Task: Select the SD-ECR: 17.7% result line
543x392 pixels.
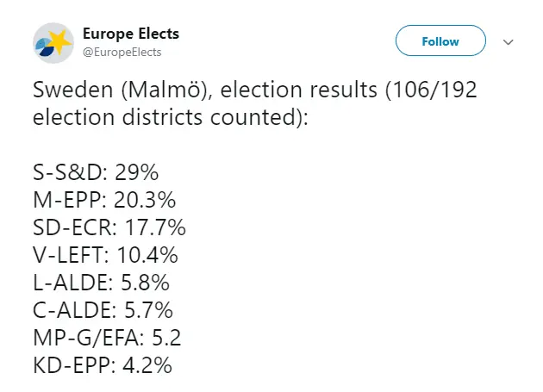Action: [109, 228]
